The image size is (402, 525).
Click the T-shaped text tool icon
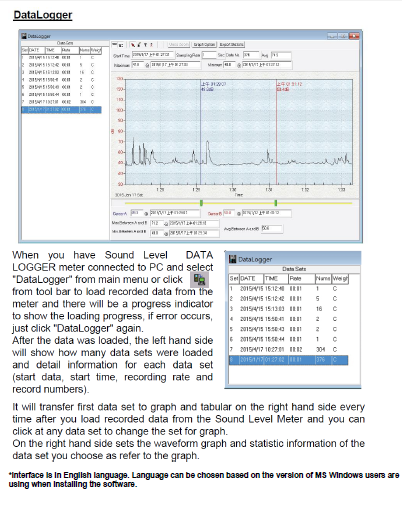click(145, 45)
